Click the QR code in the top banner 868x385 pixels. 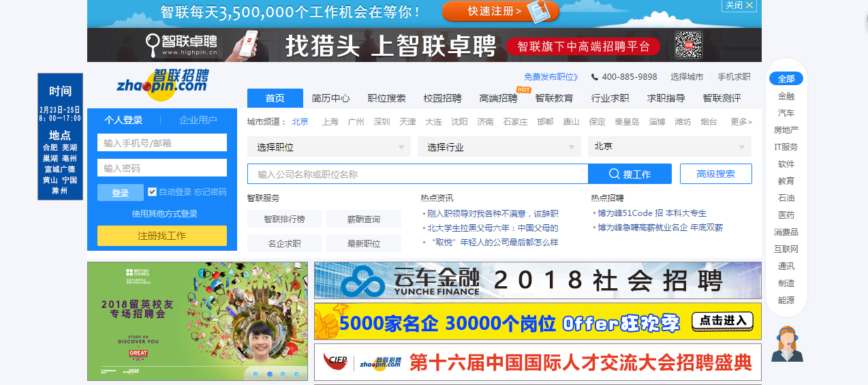tap(688, 46)
